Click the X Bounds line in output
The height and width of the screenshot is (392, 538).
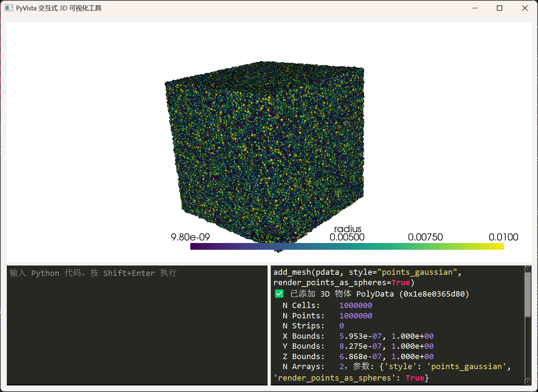(x=358, y=336)
